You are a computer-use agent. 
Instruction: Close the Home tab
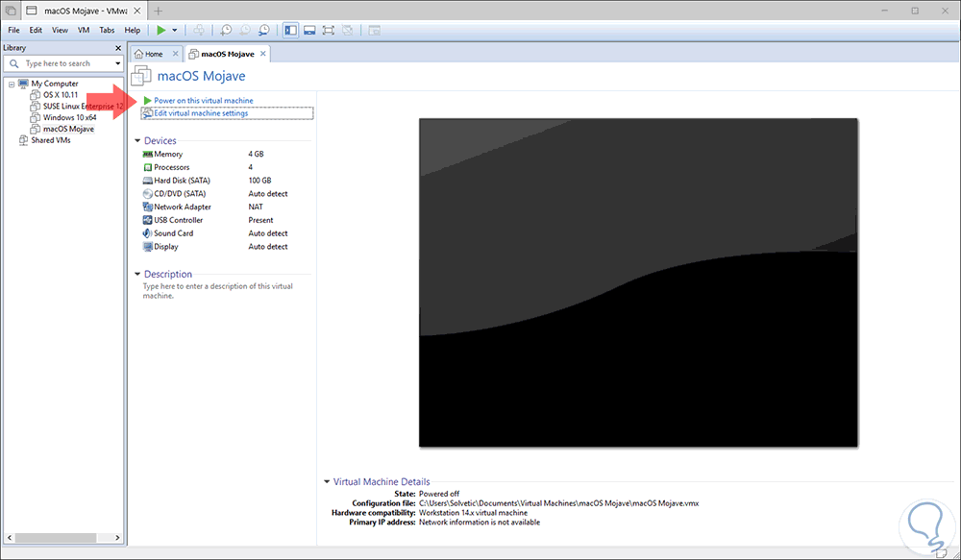click(175, 54)
